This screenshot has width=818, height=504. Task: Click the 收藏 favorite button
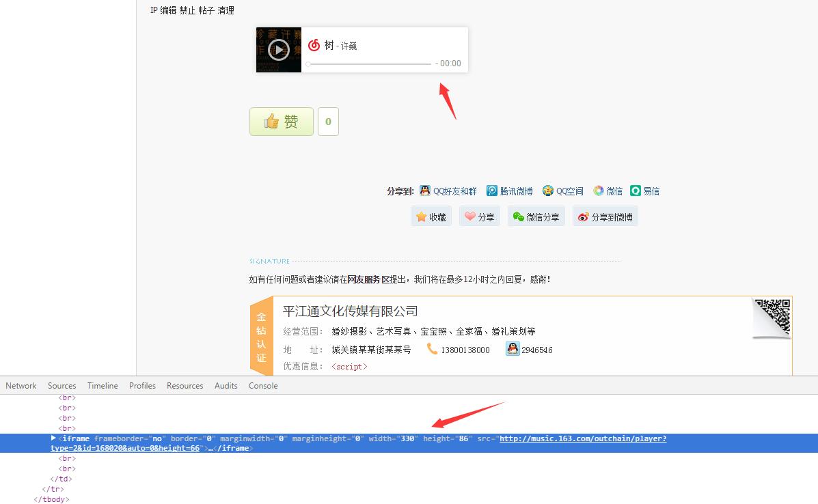431,216
